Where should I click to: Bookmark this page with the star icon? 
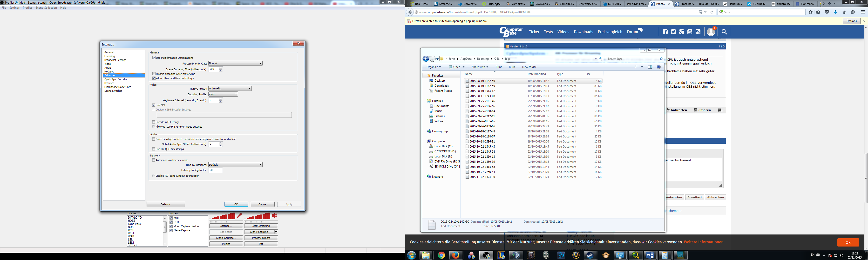pos(811,12)
